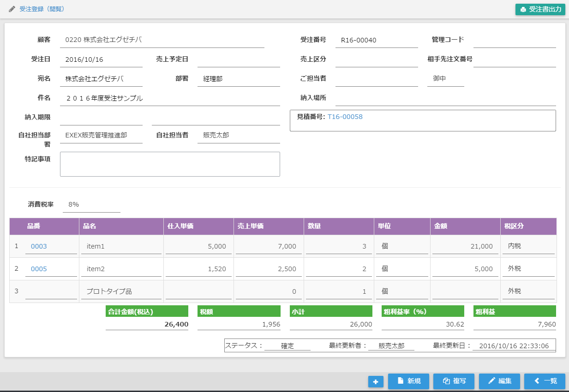Click 粗利益率 value 30.62
This screenshot has width=569, height=392.
coord(423,324)
